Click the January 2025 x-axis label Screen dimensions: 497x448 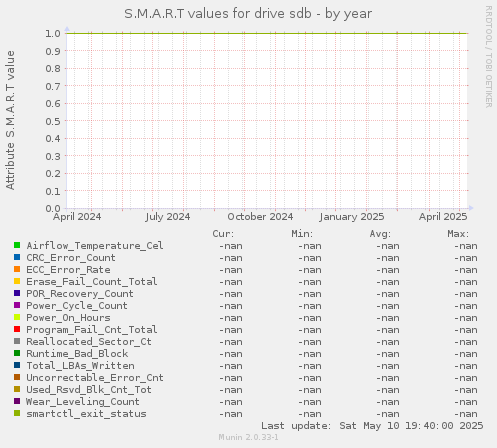tap(352, 217)
